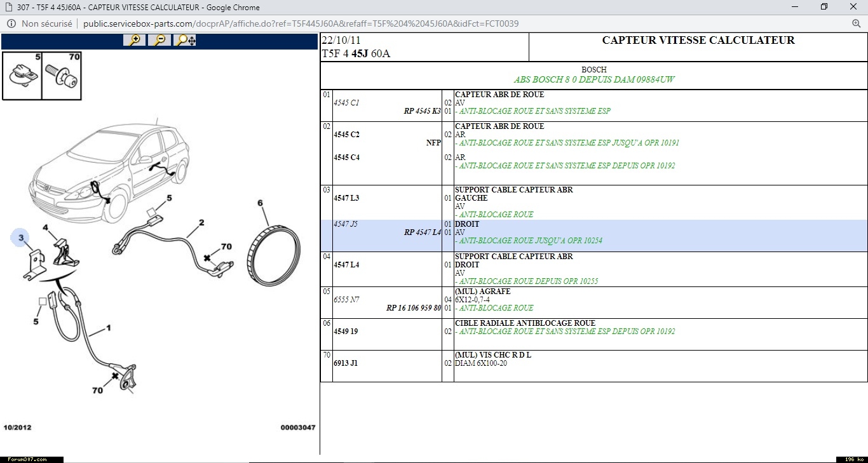Click the magnifier with move arrows icon
Image resolution: width=868 pixels, height=463 pixels.
tap(186, 41)
